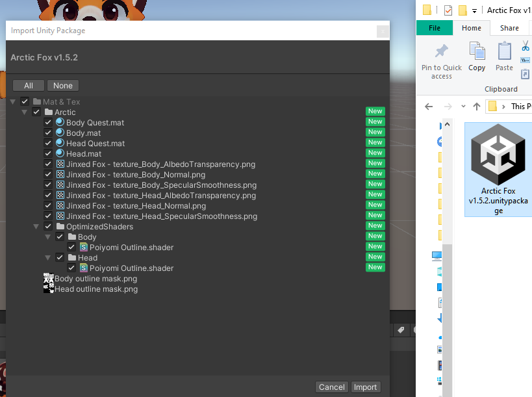Click the Body Quest.mat material icon
This screenshot has height=397, width=532.
coord(60,122)
